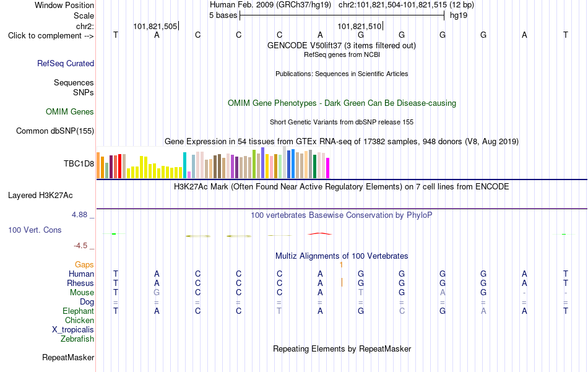Click the GENCODE V50lift37 track title
Viewport: 588px width, 372px height.
(x=342, y=45)
